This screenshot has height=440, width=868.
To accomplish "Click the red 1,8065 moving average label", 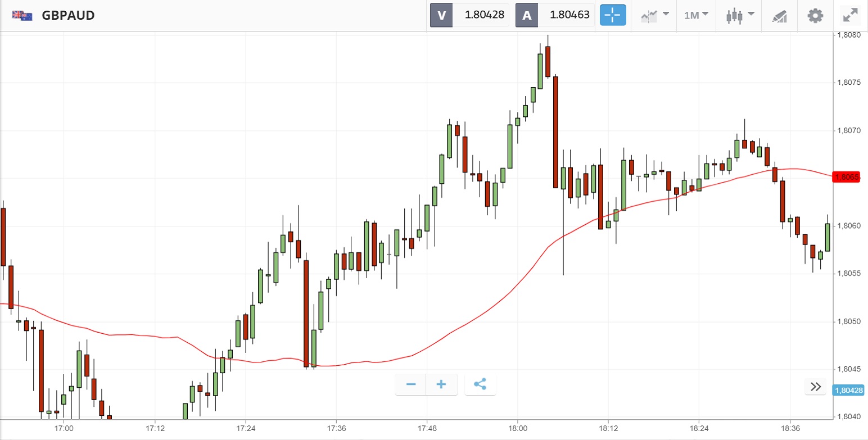I will click(x=848, y=178).
